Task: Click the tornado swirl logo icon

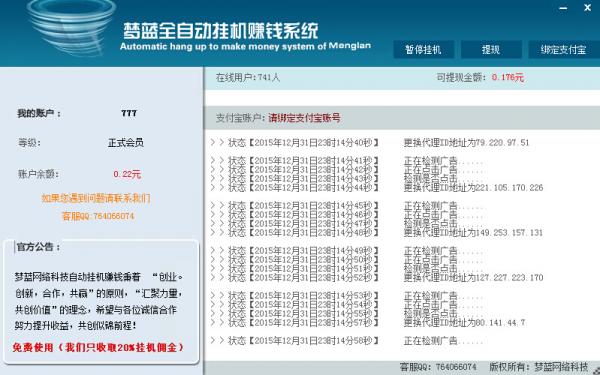Action: pos(71,27)
